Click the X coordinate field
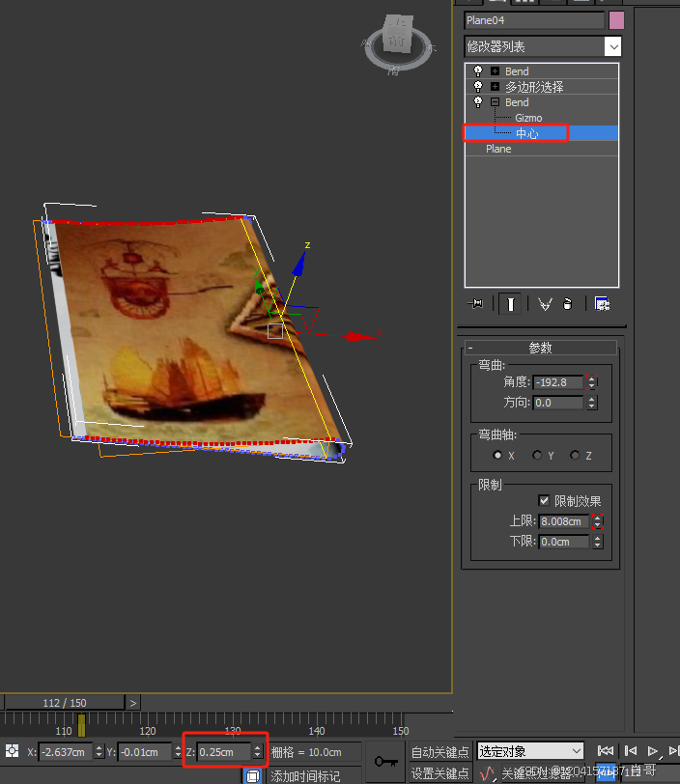Viewport: 680px width, 784px height. coord(66,751)
